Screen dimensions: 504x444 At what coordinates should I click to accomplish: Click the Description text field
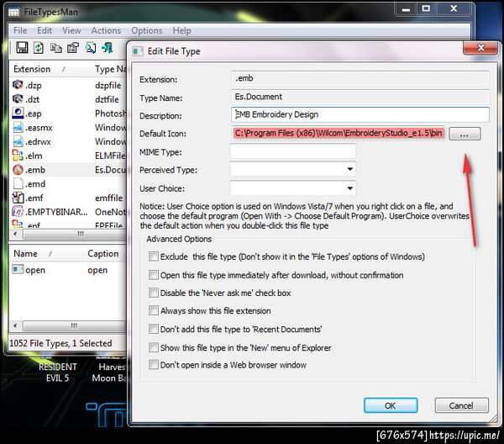[360, 114]
